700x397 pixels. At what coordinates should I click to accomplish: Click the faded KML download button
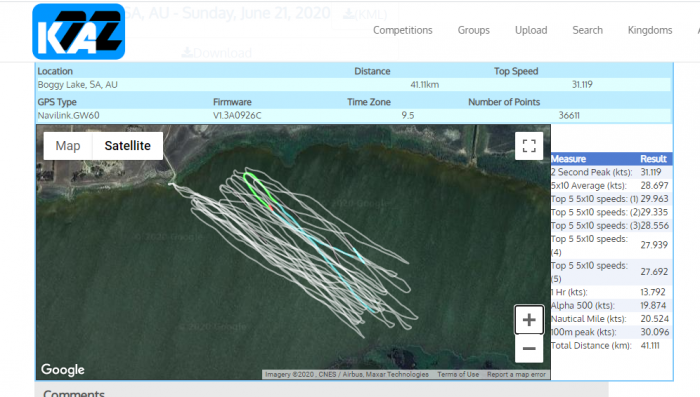click(x=365, y=14)
